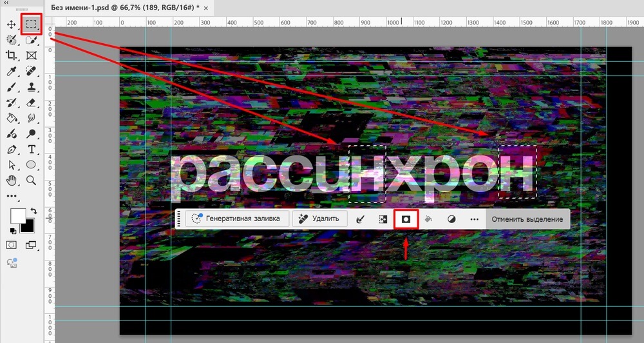Activate the Hand tool
This screenshot has height=343, width=644.
click(11, 181)
